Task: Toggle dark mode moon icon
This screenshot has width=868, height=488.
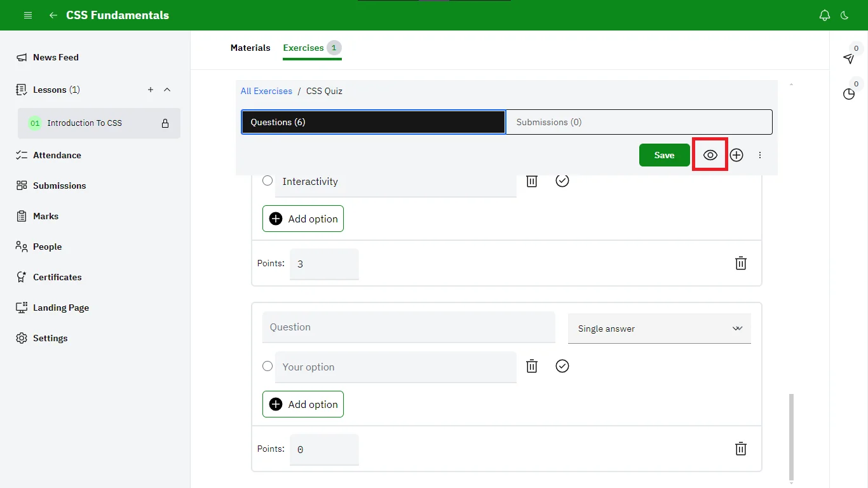Action: coord(844,15)
